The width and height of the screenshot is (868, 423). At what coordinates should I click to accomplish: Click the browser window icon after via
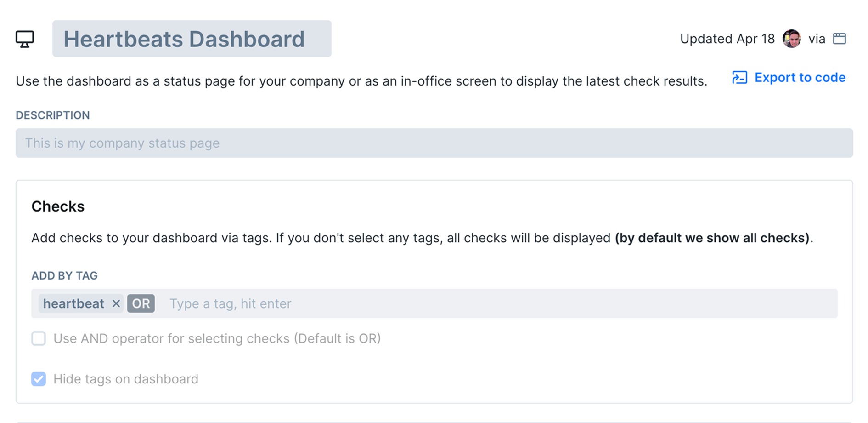tap(840, 39)
